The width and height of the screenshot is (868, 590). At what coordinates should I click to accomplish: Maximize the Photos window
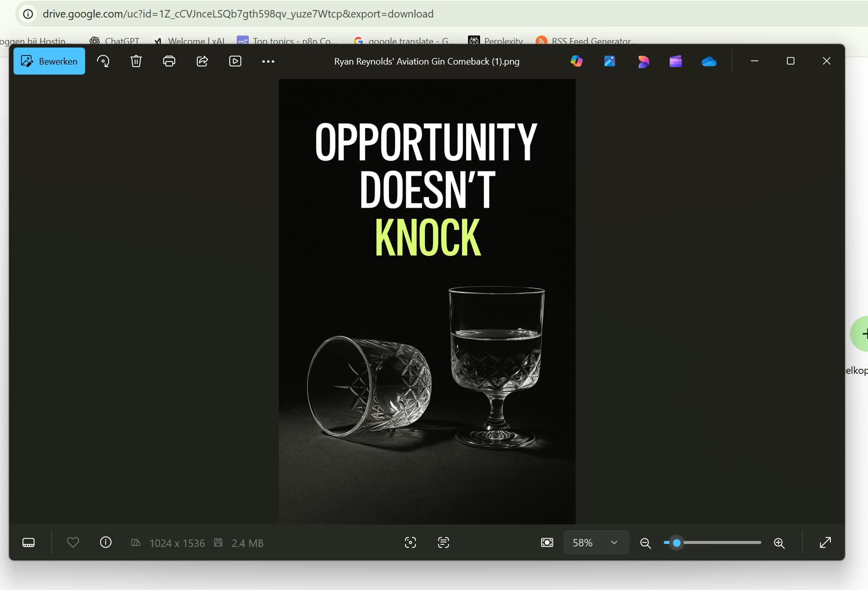click(790, 61)
